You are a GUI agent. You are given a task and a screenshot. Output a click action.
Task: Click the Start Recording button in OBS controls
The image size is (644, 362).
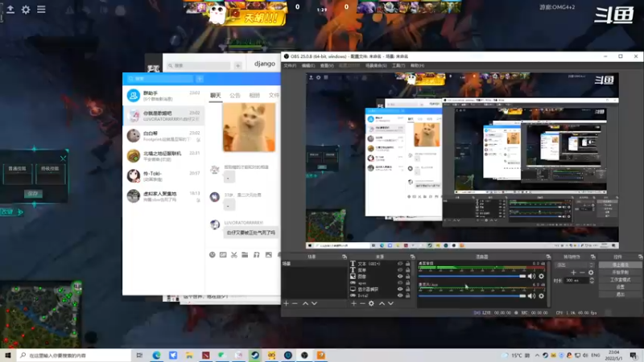(620, 273)
